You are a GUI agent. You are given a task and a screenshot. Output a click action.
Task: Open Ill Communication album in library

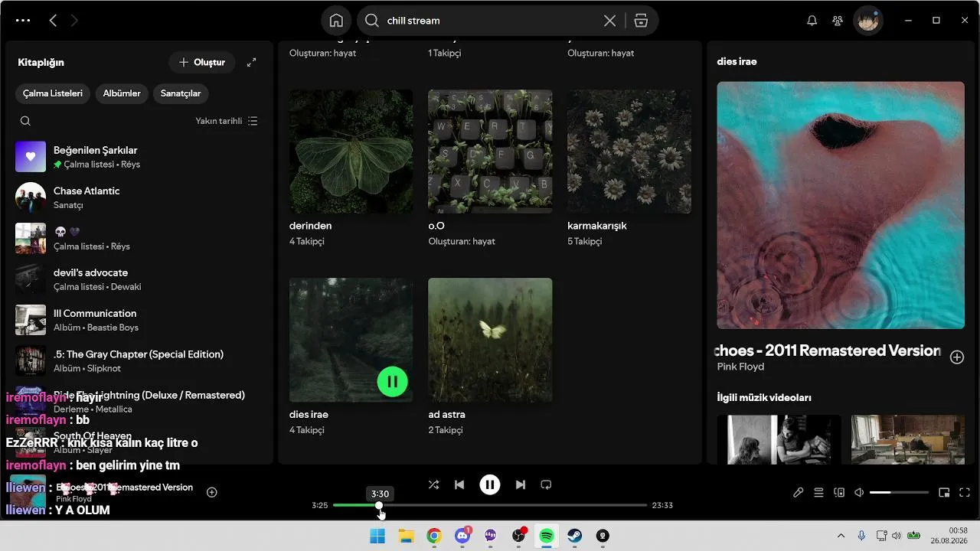pos(139,320)
